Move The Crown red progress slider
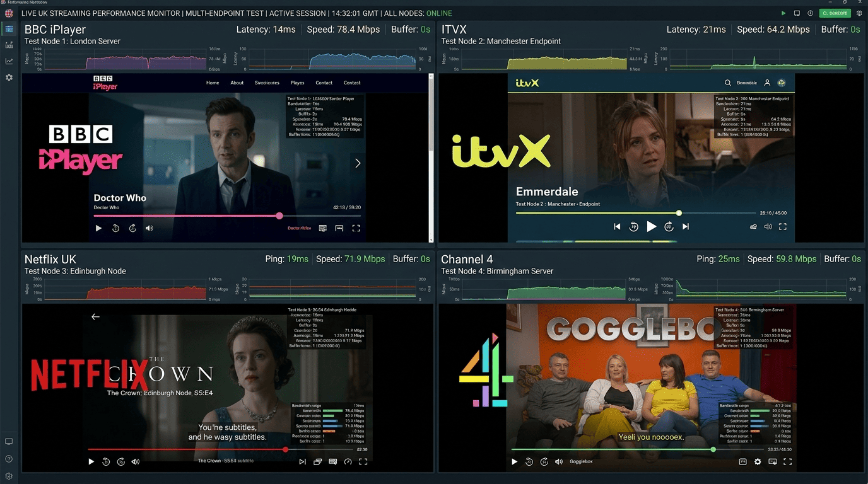868x484 pixels. click(x=286, y=449)
